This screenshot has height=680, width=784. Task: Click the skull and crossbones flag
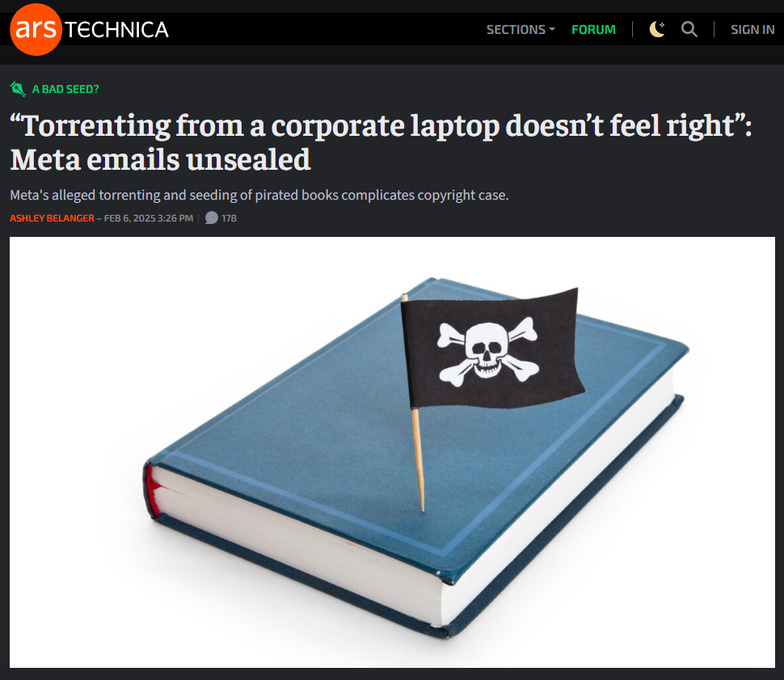point(492,348)
